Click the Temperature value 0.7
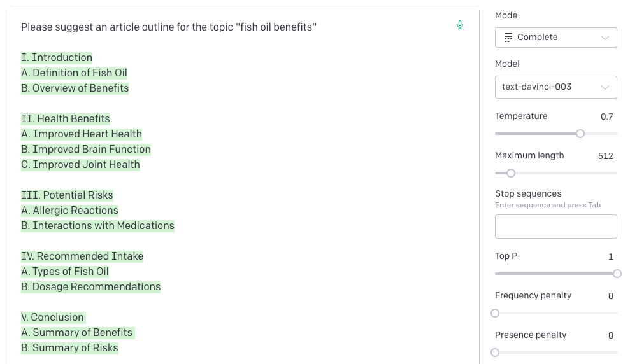The width and height of the screenshot is (630, 364). pos(606,116)
